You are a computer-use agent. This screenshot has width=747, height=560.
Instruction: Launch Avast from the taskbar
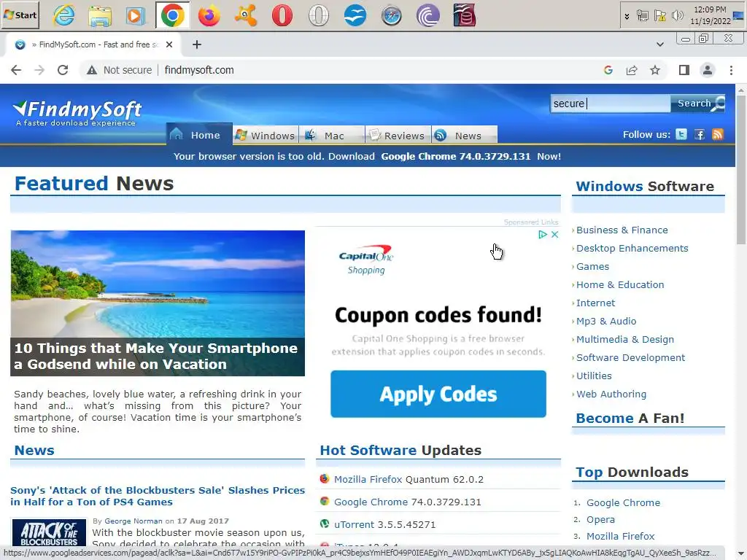[x=245, y=15]
